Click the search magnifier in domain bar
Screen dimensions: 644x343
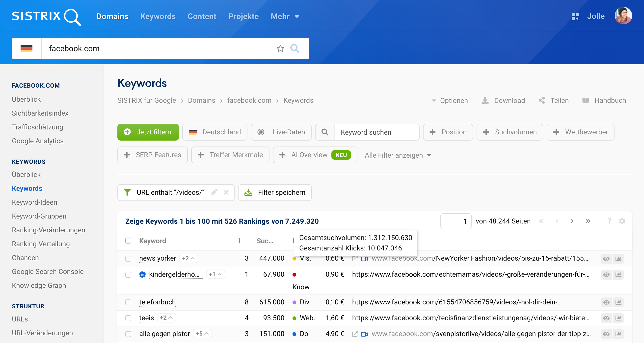[295, 49]
